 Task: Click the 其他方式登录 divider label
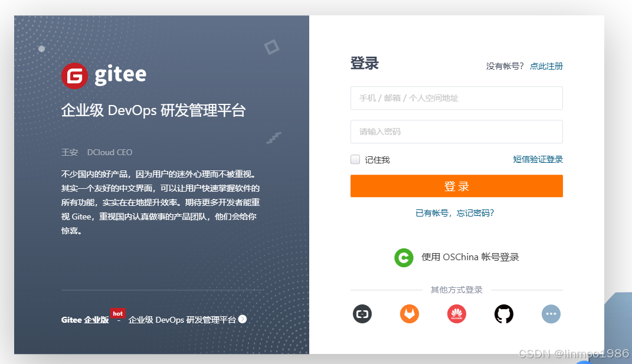click(457, 290)
